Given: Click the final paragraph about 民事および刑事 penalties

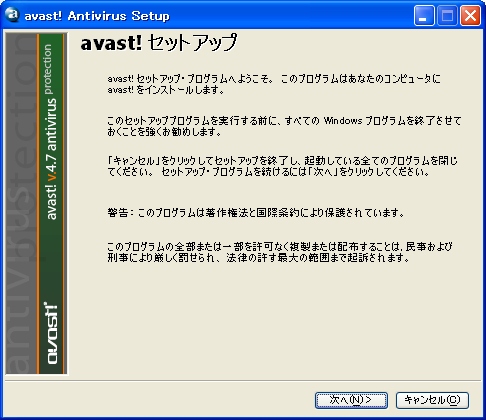Looking at the screenshot, I should (280, 252).
